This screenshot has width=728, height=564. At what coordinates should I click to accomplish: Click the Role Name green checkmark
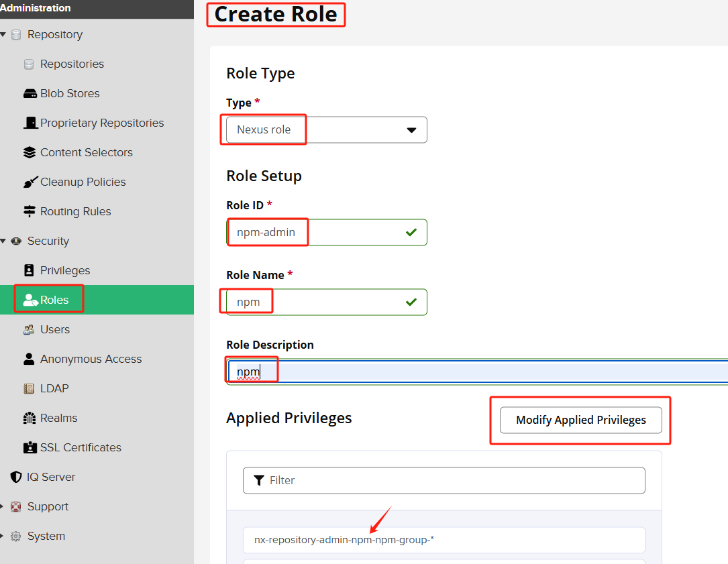pyautogui.click(x=411, y=302)
